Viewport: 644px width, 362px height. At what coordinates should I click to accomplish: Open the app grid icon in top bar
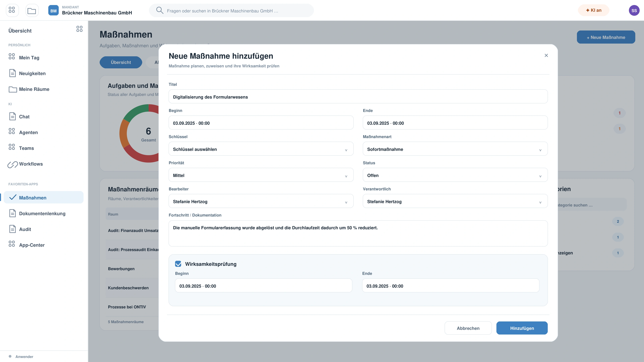(x=12, y=10)
